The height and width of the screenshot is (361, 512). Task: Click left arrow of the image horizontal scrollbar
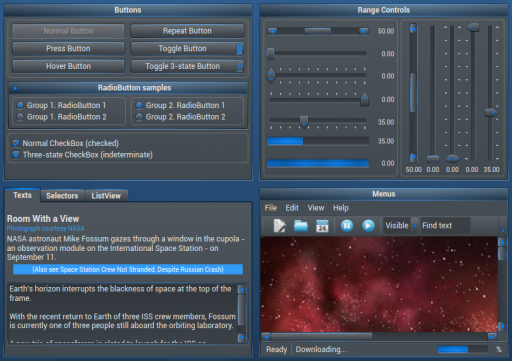pyautogui.click(x=266, y=337)
